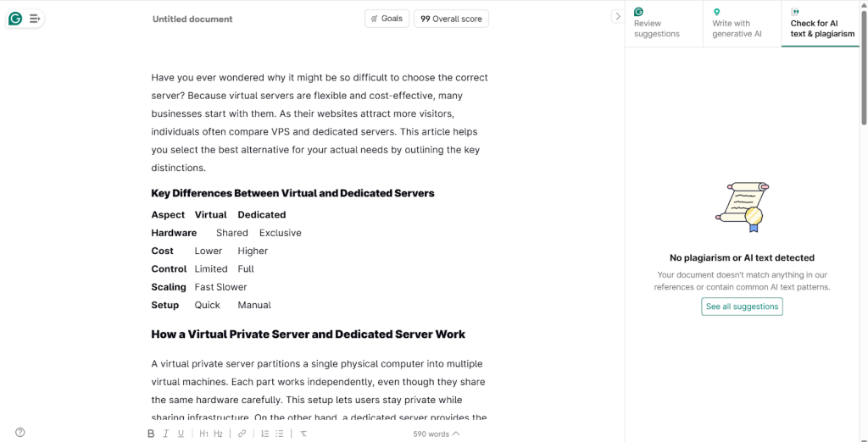Apply Heading 2 style

[218, 434]
